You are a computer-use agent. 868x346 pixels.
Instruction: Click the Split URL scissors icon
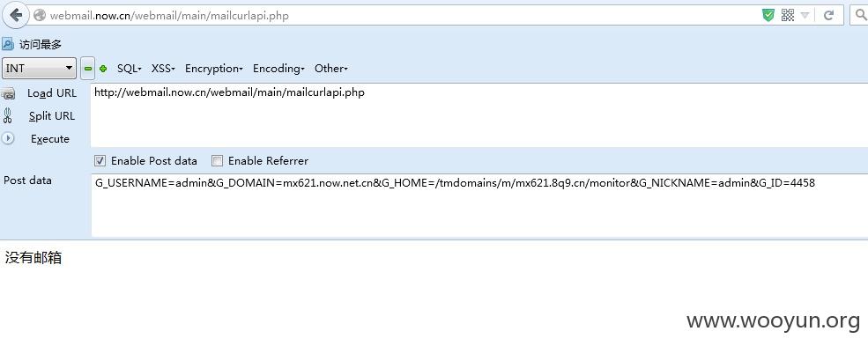coord(7,115)
